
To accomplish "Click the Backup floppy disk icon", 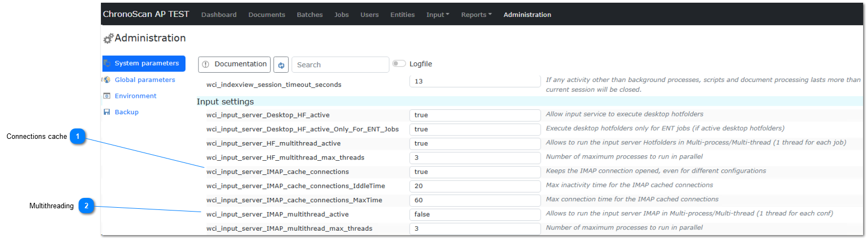I will pyautogui.click(x=107, y=112).
